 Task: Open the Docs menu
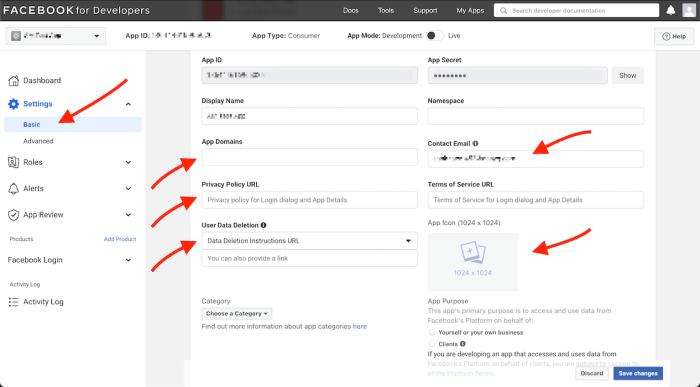click(350, 10)
